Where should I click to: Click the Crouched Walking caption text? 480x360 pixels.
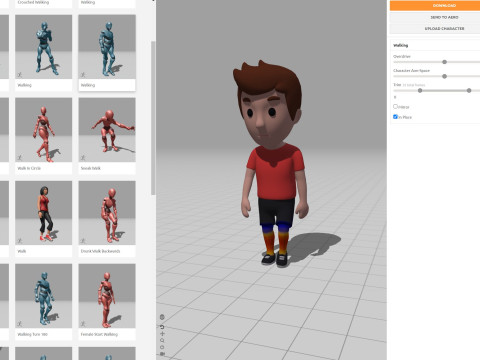point(33,2)
